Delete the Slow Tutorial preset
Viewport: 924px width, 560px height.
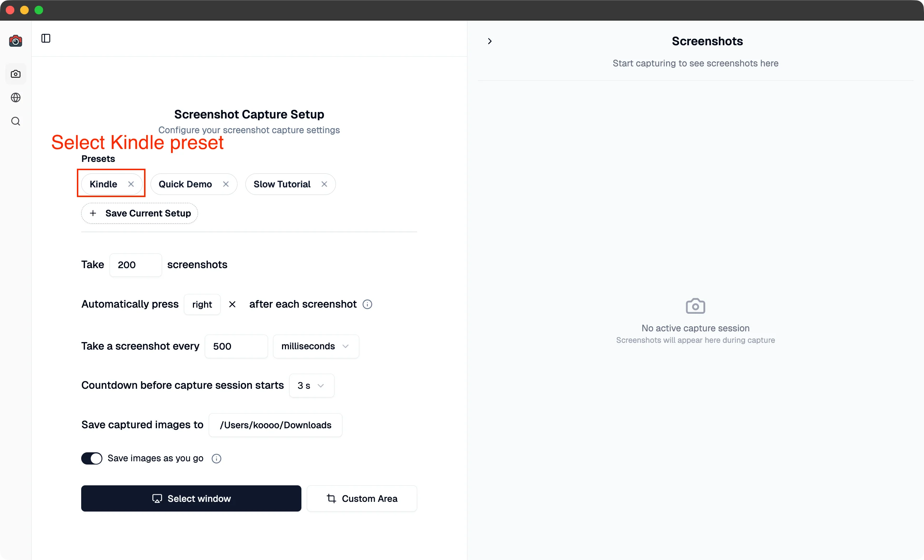point(324,184)
